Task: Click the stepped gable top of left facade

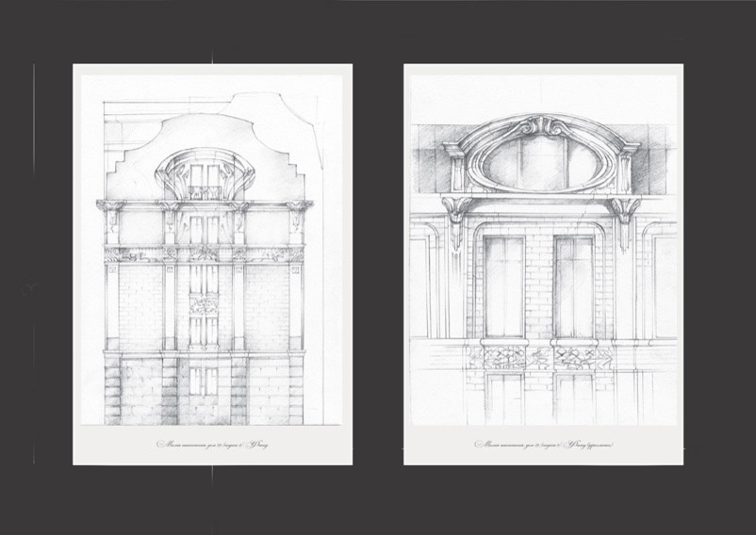Action: (x=205, y=132)
